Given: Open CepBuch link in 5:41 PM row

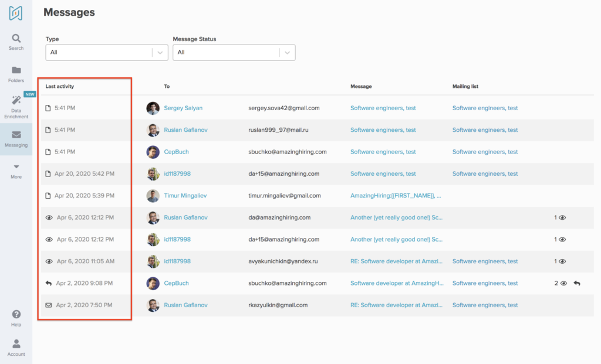Looking at the screenshot, I should click(176, 152).
